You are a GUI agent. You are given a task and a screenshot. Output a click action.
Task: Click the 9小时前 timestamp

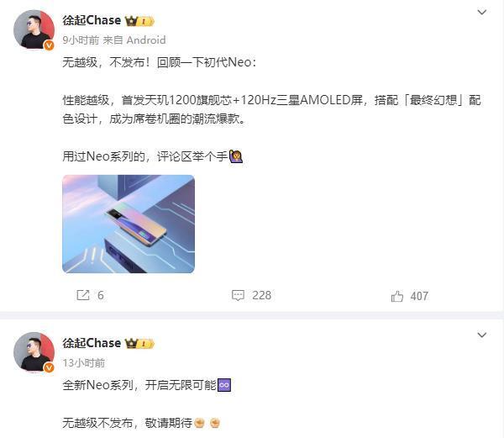(x=81, y=40)
